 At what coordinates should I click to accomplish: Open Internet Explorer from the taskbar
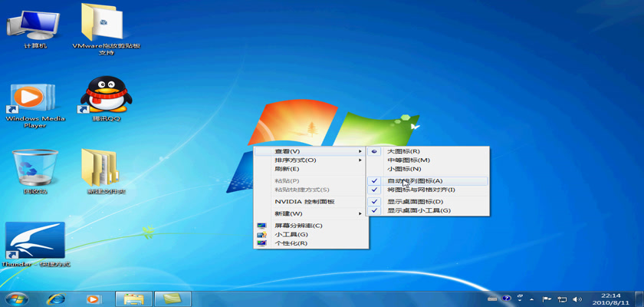(x=56, y=299)
